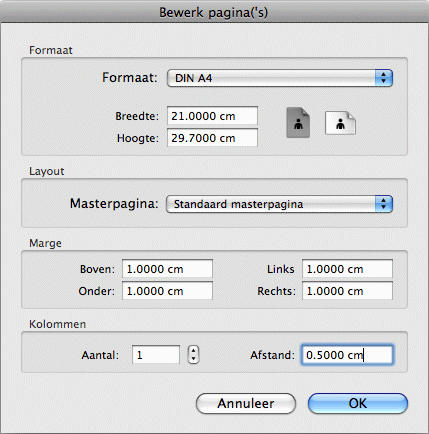Cancel with the Annuleer button
Image resolution: width=429 pixels, height=434 pixels.
(246, 403)
